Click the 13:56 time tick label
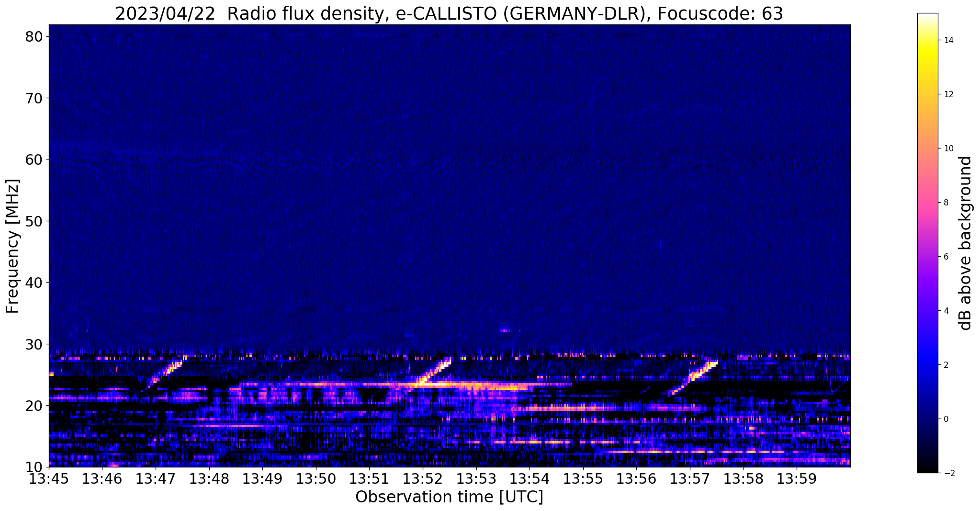The height and width of the screenshot is (511, 980). [637, 478]
